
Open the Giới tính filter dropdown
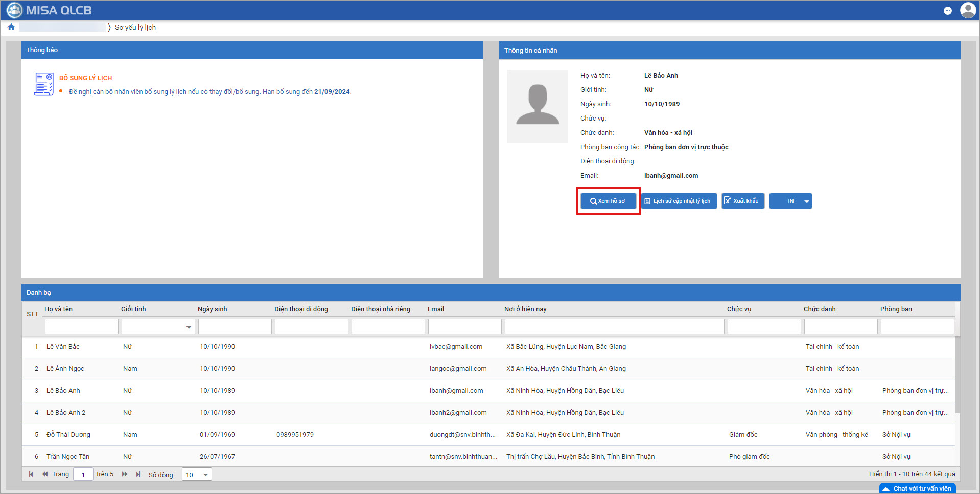[189, 327]
